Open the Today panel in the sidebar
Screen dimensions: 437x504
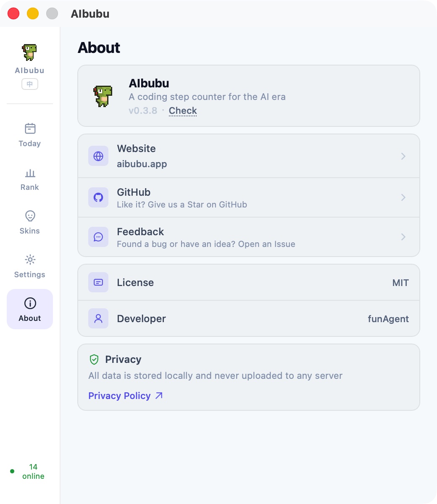pos(29,134)
